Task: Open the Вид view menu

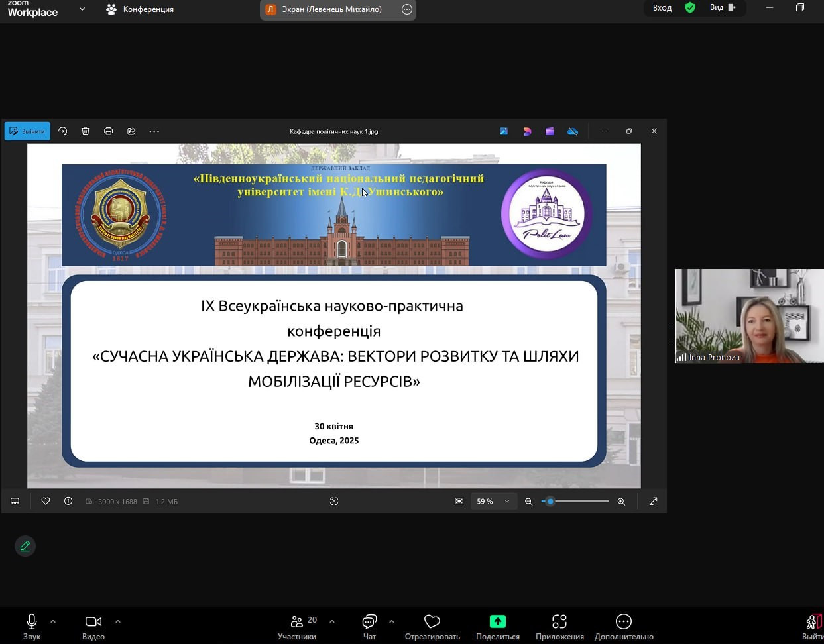Action: click(x=722, y=8)
